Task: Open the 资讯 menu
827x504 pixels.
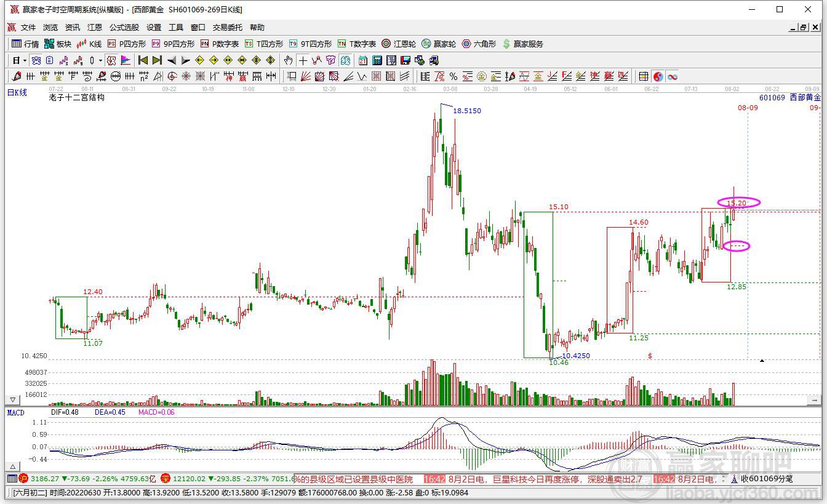Action: tap(73, 28)
